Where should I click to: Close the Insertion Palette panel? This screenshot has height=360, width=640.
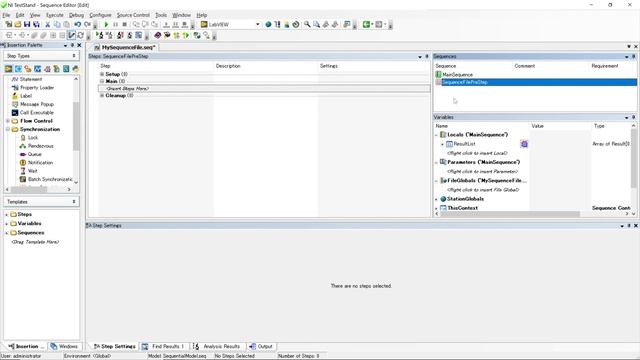tap(79, 45)
